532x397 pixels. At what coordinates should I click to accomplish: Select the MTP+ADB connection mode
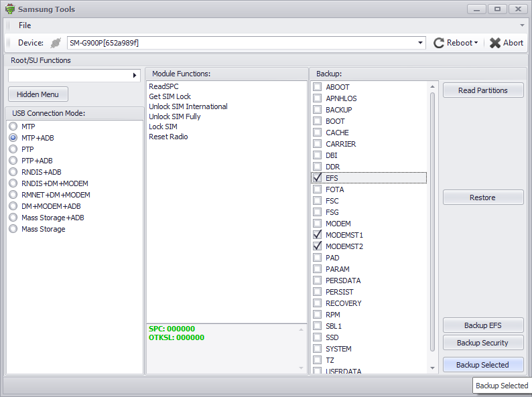pos(13,138)
